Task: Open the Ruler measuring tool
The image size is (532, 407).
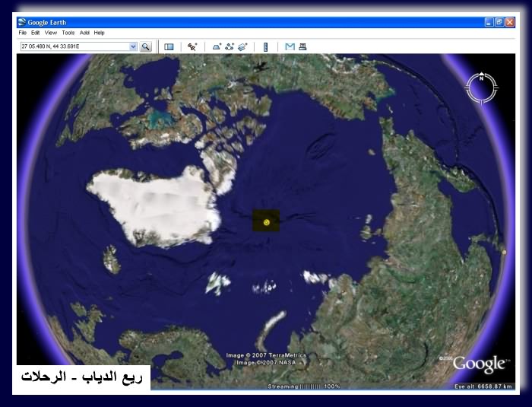Action: tap(266, 47)
